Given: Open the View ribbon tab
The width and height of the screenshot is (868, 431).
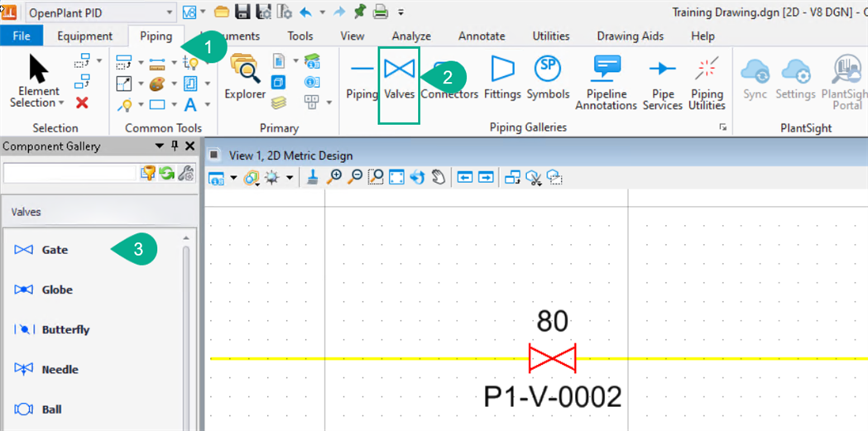Looking at the screenshot, I should (x=352, y=36).
